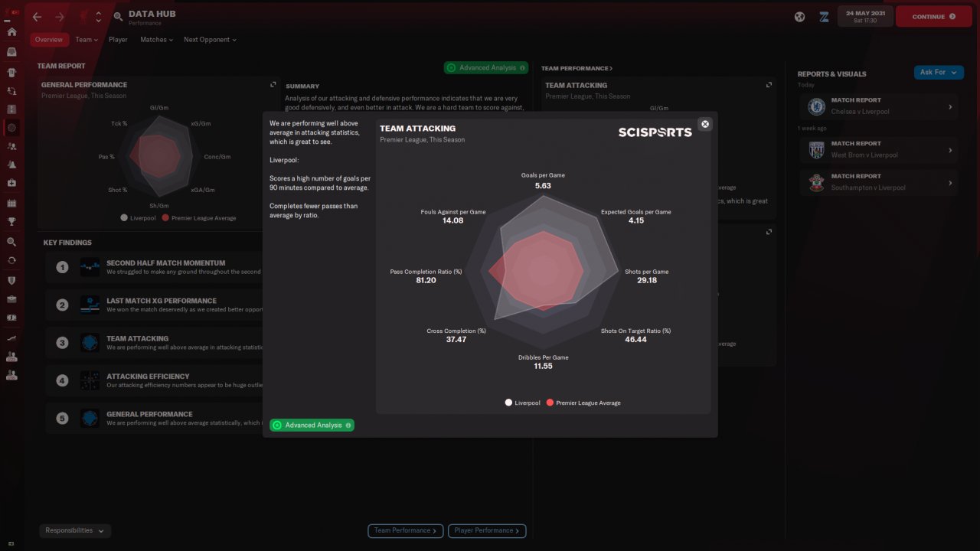Click the Southampton badge in the match report
Screen dimensions: 980x551
[x=816, y=183]
